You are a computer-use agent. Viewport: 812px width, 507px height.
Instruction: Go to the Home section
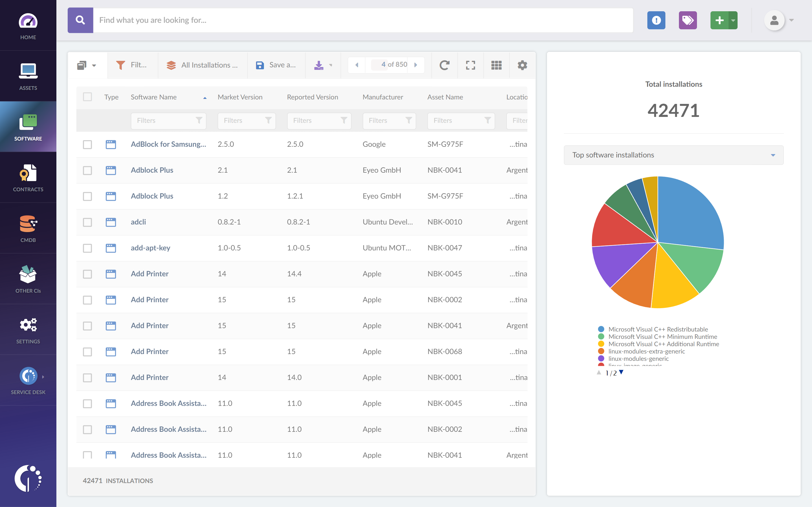click(28, 25)
